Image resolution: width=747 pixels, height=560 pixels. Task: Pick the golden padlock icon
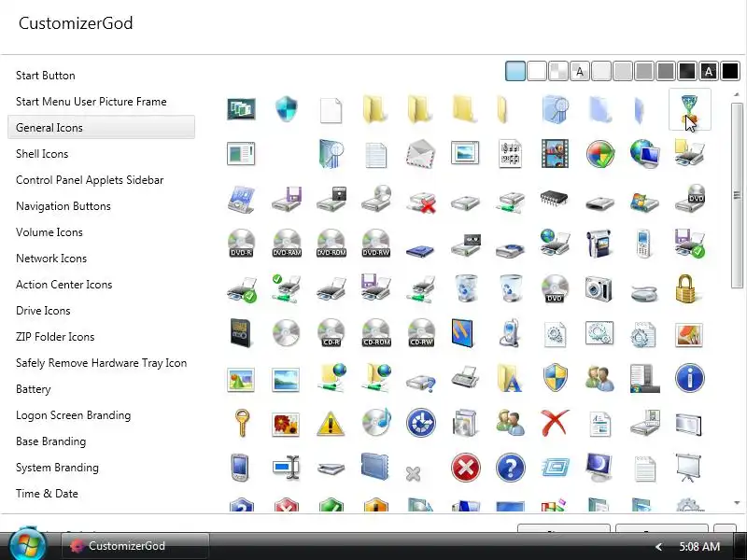pyautogui.click(x=688, y=288)
